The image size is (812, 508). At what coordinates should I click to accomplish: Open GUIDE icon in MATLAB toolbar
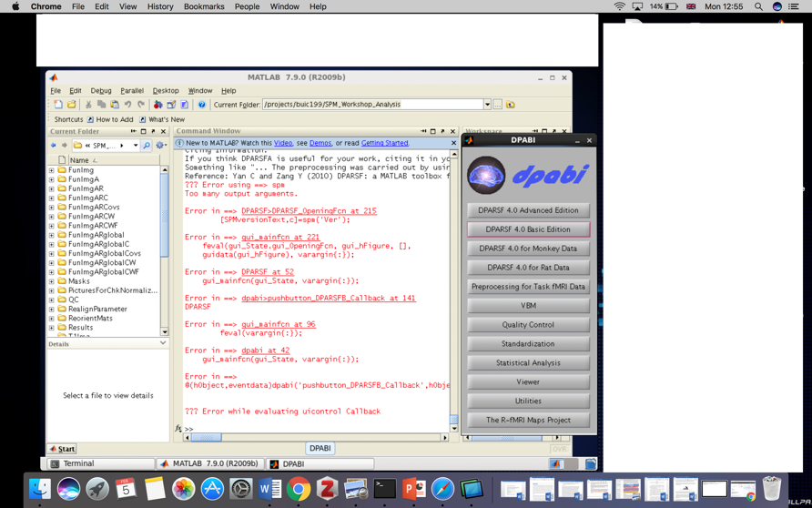(x=171, y=105)
